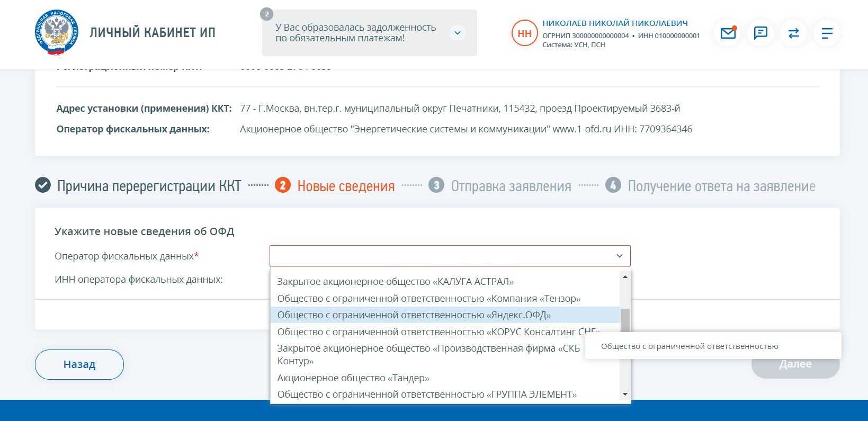This screenshot has height=421, width=868.
Task: Click the Далее button
Action: [795, 364]
